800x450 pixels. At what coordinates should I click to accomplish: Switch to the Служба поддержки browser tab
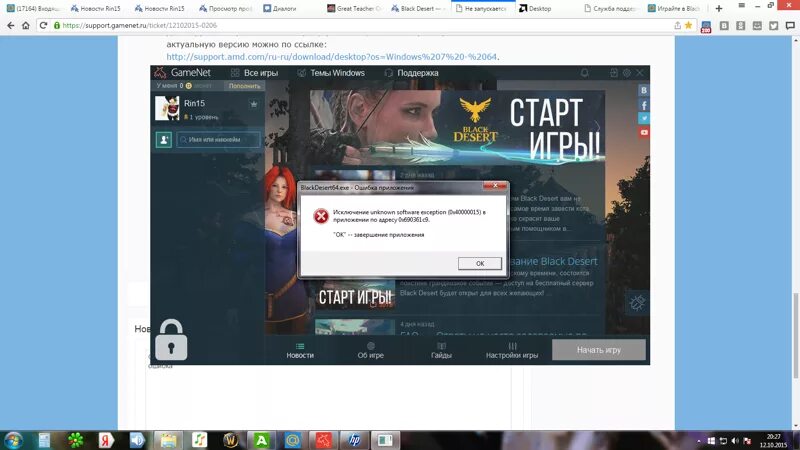tap(610, 8)
